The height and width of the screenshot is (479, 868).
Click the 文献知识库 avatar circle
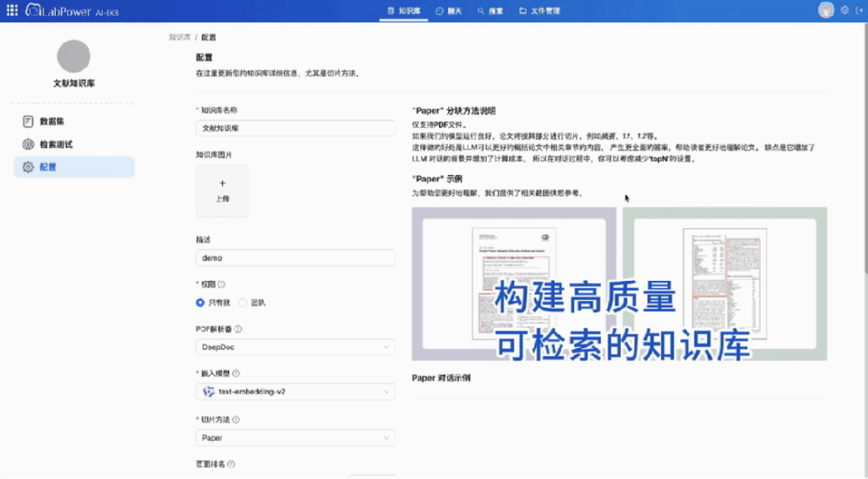coord(74,56)
